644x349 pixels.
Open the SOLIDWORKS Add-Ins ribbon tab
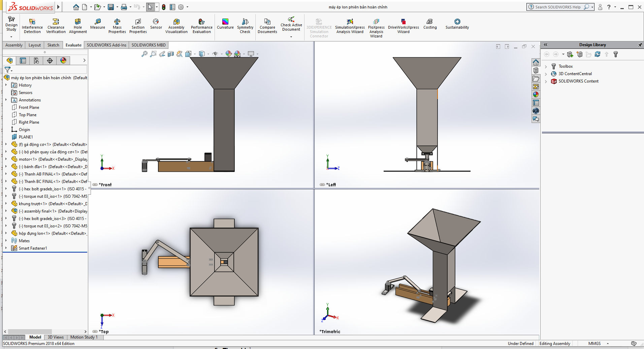[106, 45]
